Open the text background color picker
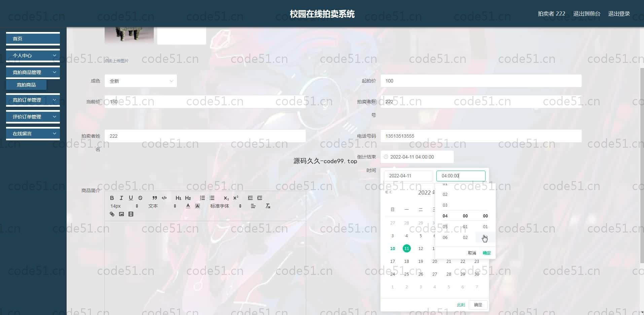The height and width of the screenshot is (315, 644). tap(198, 206)
